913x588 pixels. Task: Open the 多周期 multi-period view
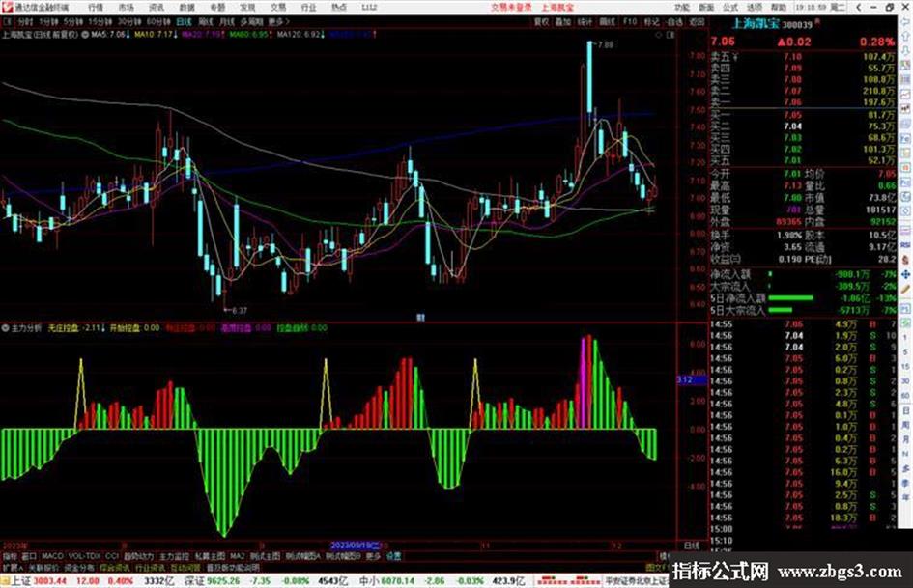click(x=251, y=21)
